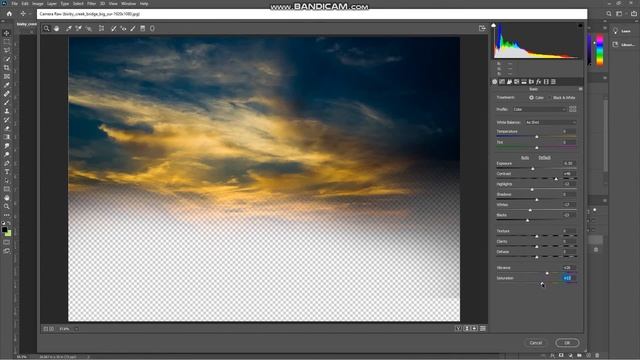Select the Photoshop Hand tool in left toolbar
This screenshot has width=640, height=360.
pos(7,198)
